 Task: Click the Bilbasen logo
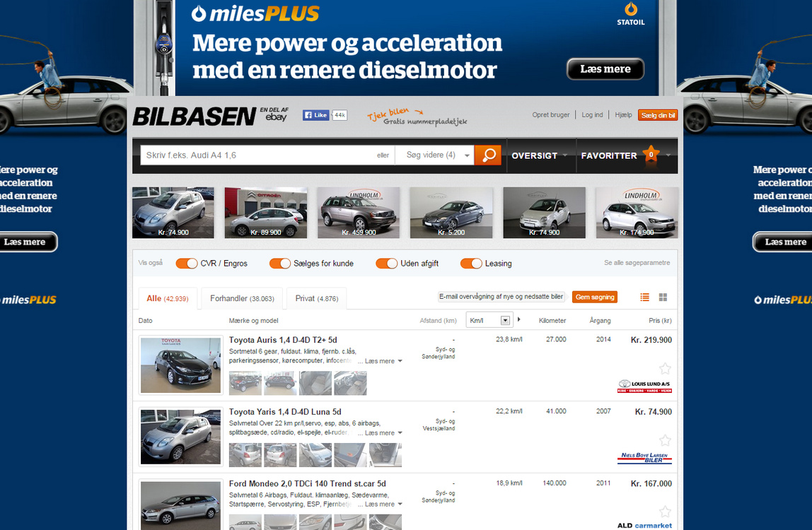click(195, 117)
